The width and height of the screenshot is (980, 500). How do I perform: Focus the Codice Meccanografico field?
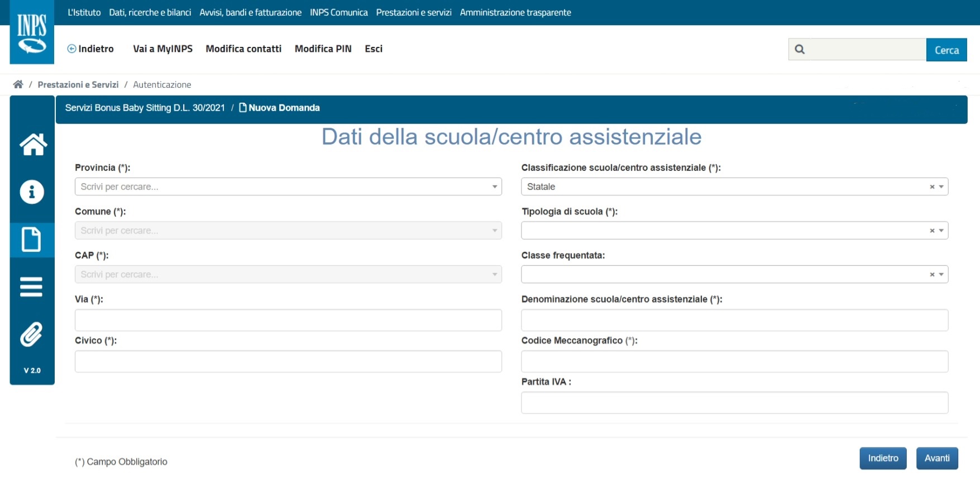tap(734, 362)
